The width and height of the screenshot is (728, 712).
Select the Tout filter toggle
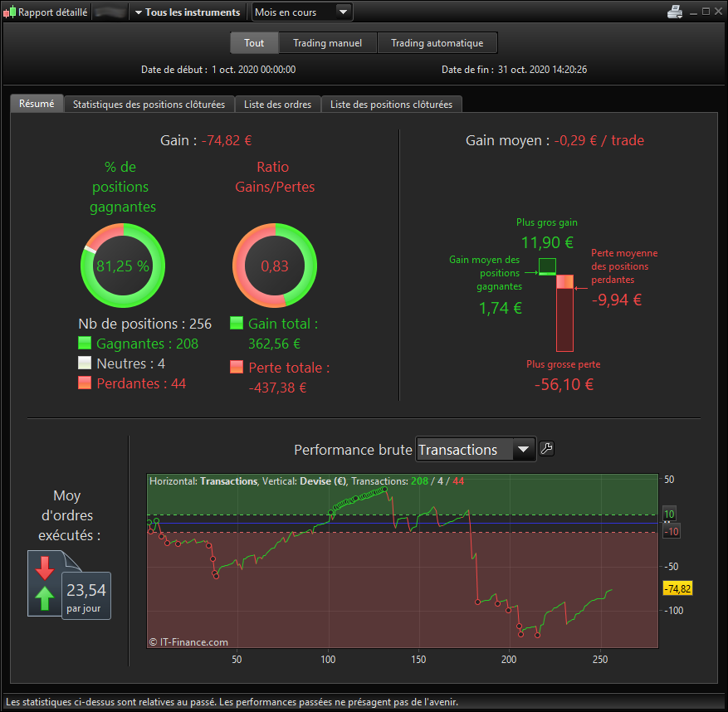pos(254,43)
